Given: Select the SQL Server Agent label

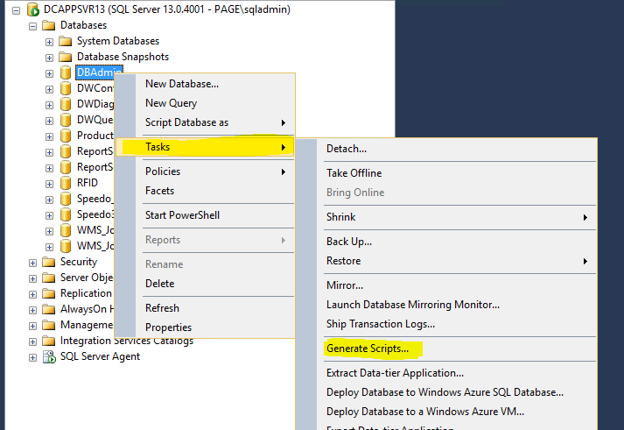Looking at the screenshot, I should (100, 356).
